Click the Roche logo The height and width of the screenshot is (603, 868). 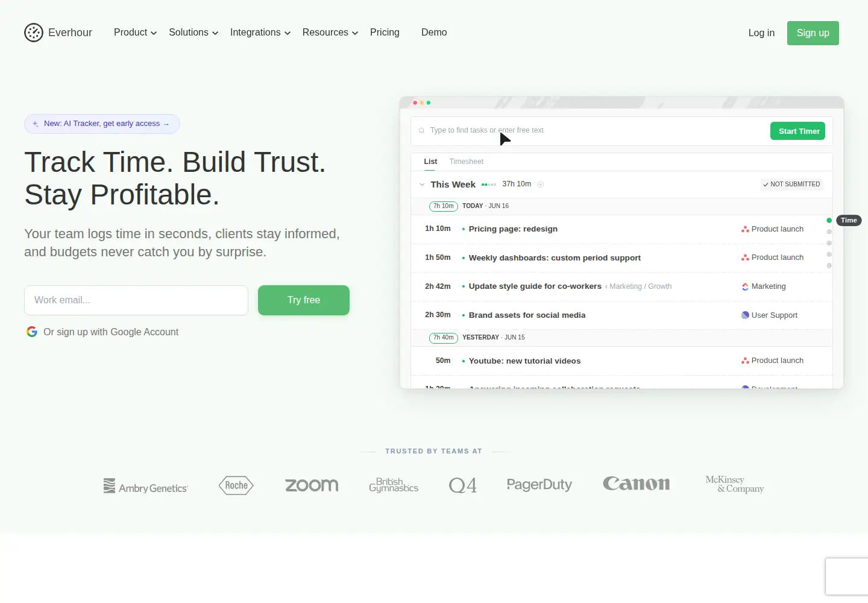[236, 485]
